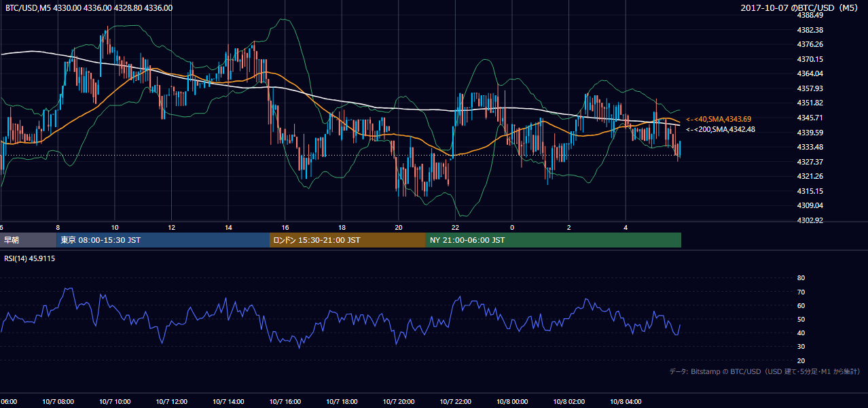The height and width of the screenshot is (408, 868).
Task: Select the NY 21:00-06:00 JST session bar
Action: click(x=554, y=240)
